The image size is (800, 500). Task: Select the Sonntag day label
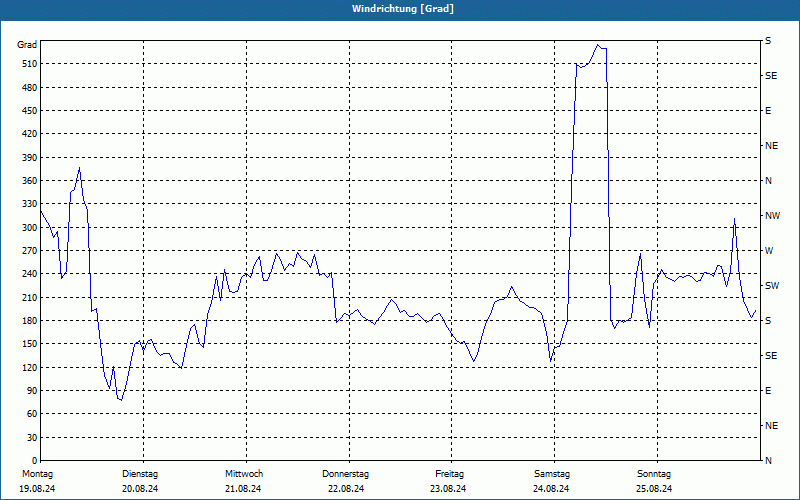pos(654,474)
